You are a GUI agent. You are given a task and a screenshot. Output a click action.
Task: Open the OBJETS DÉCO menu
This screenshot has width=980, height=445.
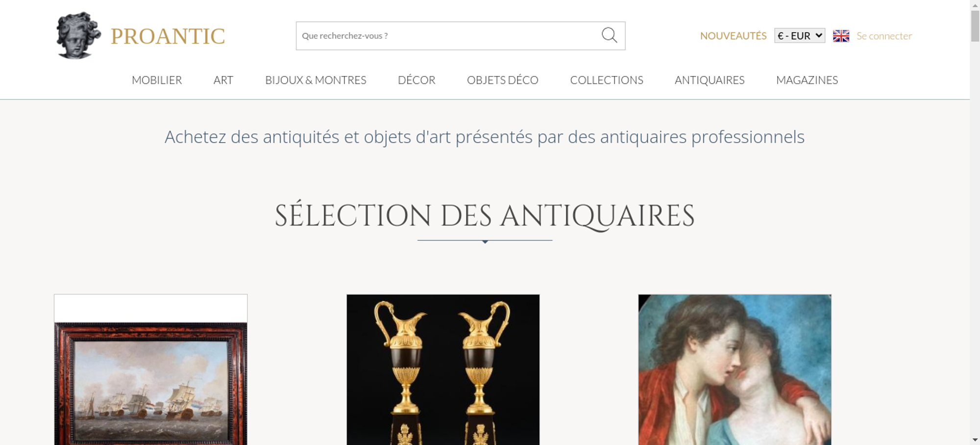pos(503,80)
